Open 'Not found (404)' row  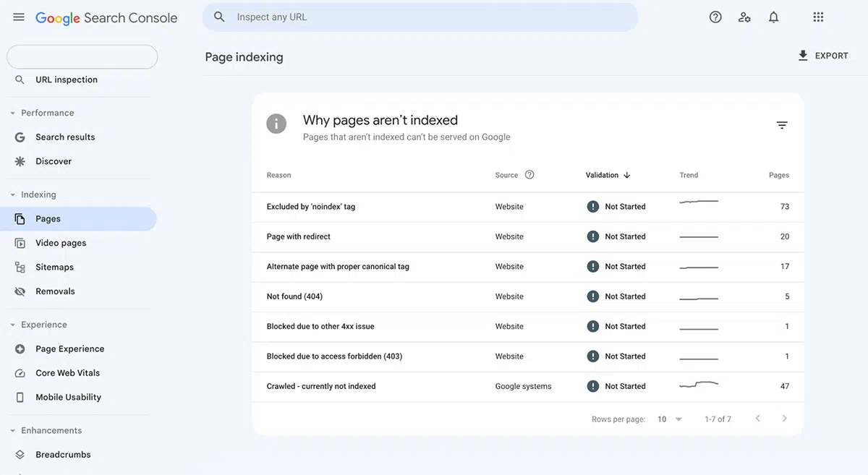(527, 296)
